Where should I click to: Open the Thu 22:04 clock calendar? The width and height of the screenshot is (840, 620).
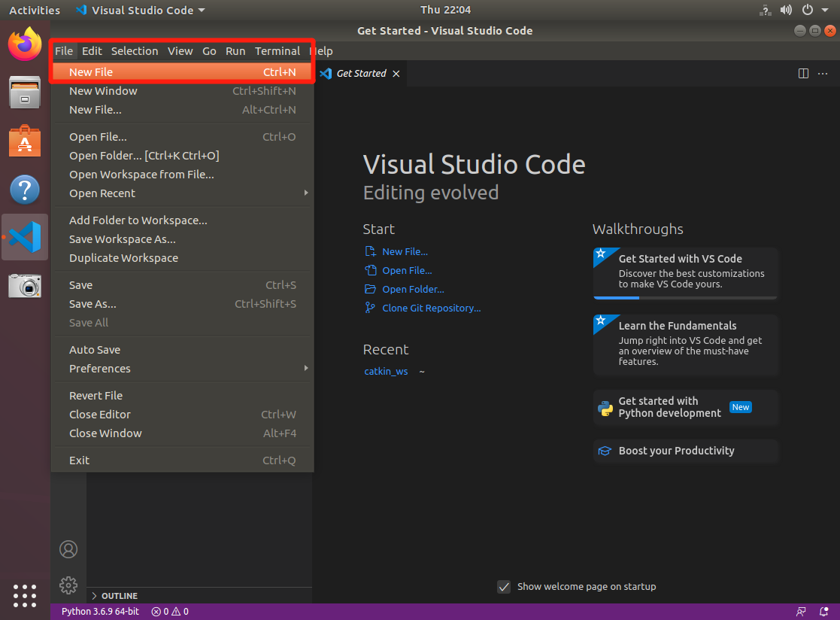point(445,10)
